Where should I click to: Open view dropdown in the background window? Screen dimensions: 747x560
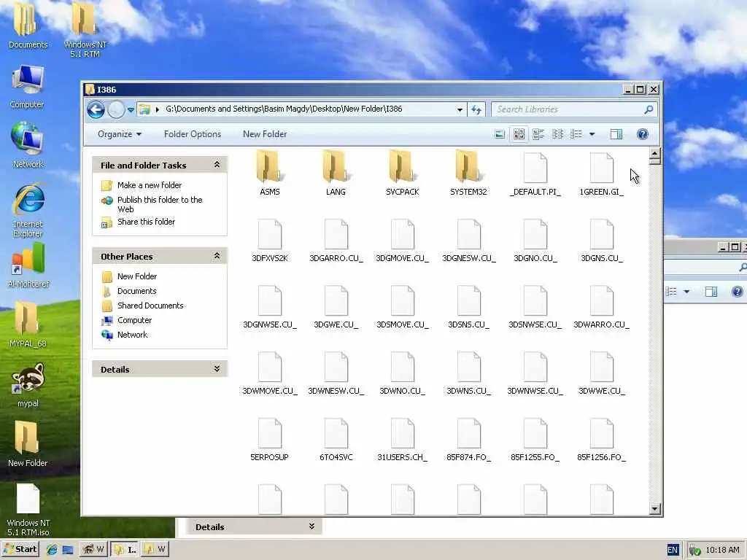pyautogui.click(x=686, y=292)
